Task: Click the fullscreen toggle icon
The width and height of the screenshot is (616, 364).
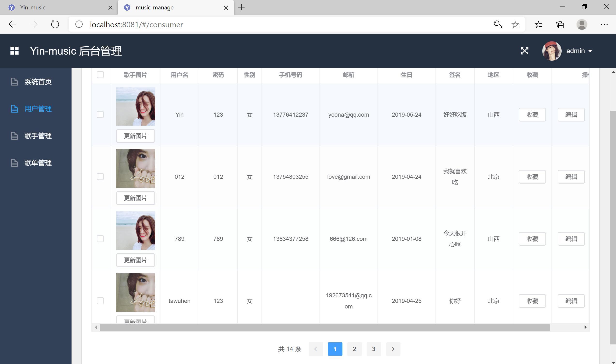Action: click(x=525, y=51)
